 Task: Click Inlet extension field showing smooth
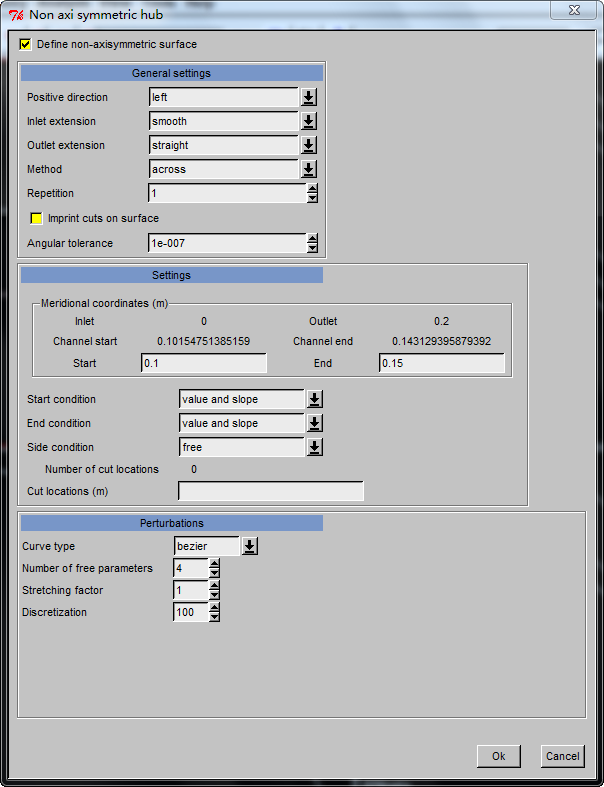coord(224,121)
